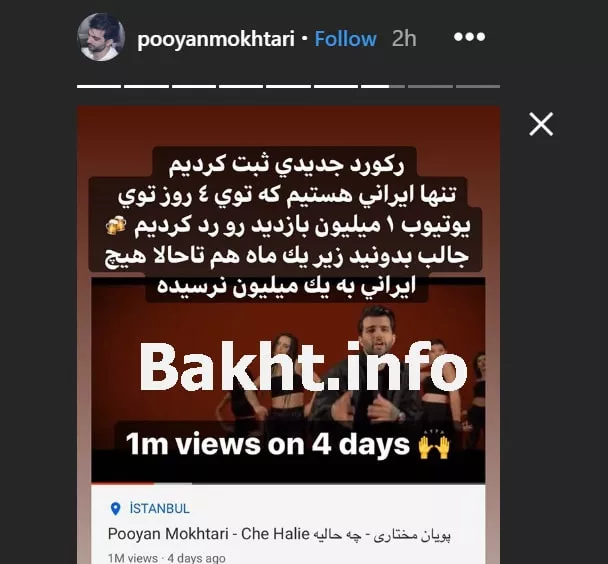This screenshot has height=564, width=608.
Task: Close the story with the X icon
Action: 541,124
